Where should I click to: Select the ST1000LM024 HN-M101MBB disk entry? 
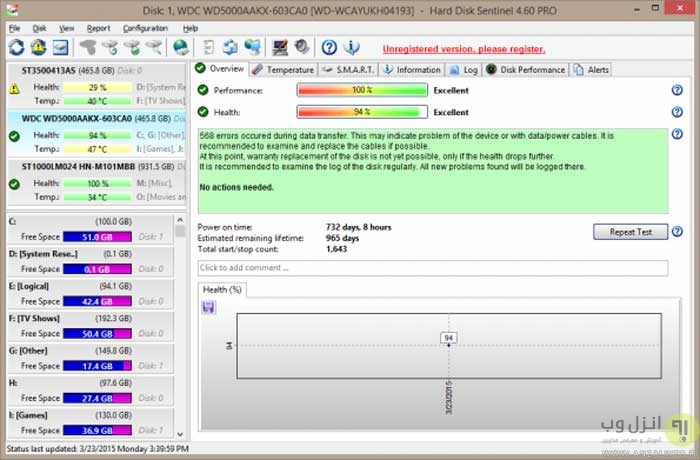point(96,182)
